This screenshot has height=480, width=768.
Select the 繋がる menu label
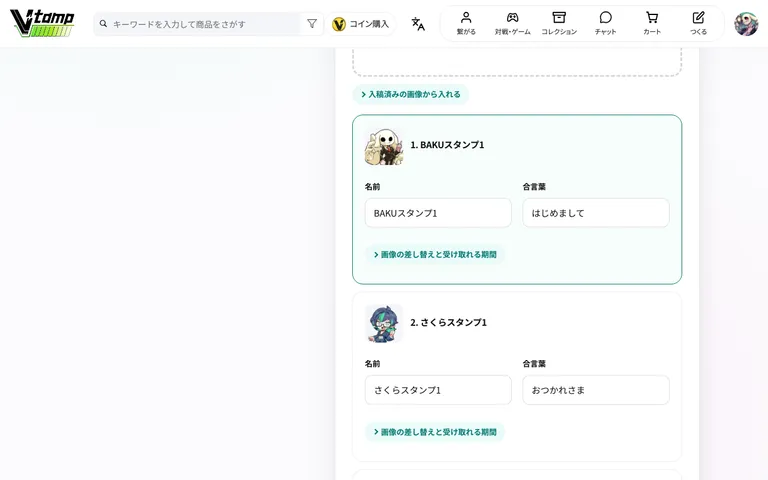pos(466,32)
